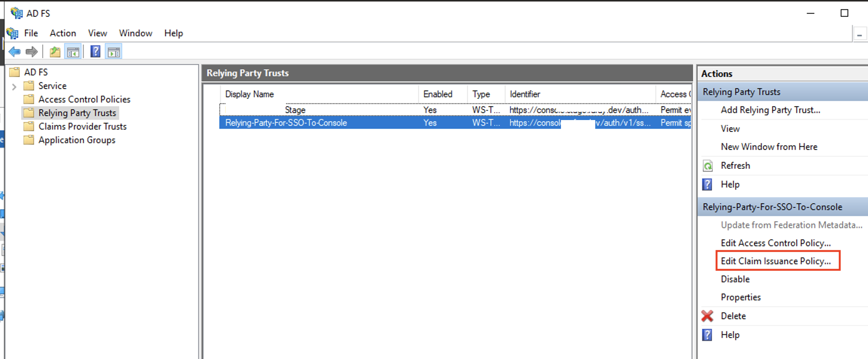Click the Back arrow toolbar icon
This screenshot has height=359, width=868.
pos(14,52)
